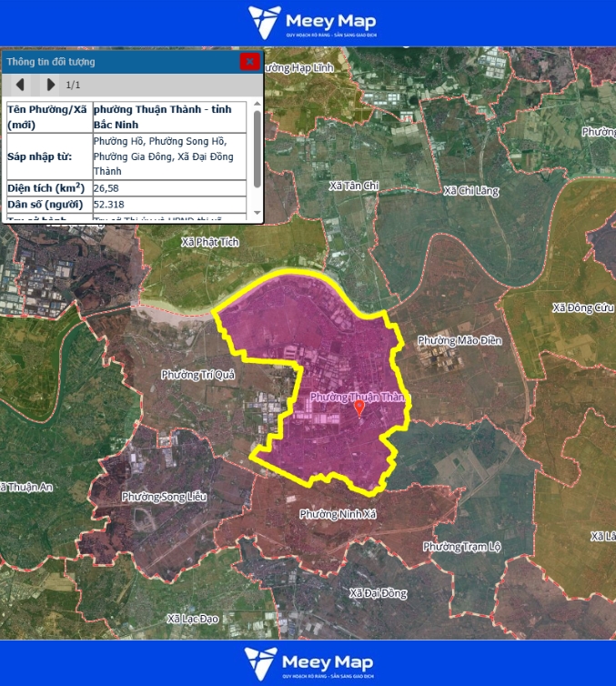Screen dimensions: 616x686
Task: Select the Xã Tân Chi region
Action: pyautogui.click(x=354, y=186)
